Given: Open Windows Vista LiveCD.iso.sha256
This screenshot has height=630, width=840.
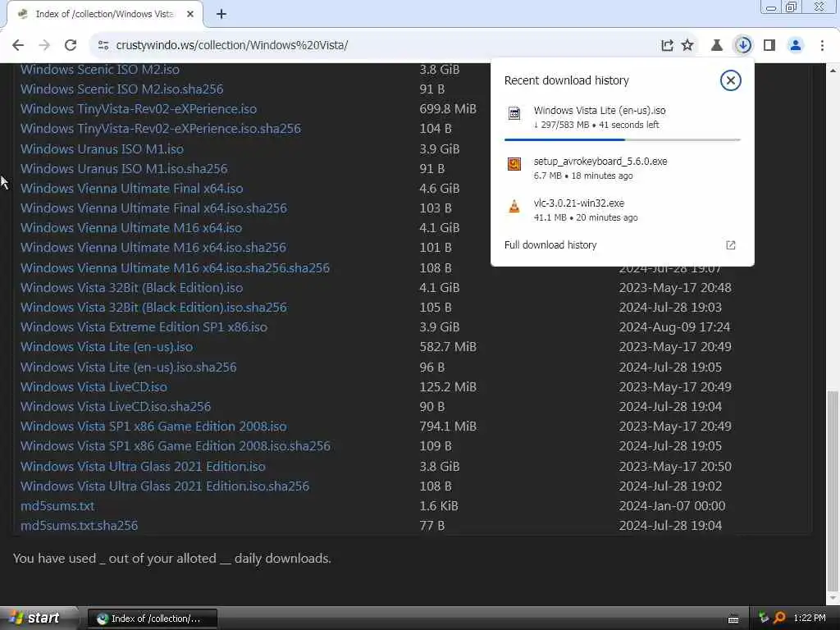Looking at the screenshot, I should pos(116,407).
